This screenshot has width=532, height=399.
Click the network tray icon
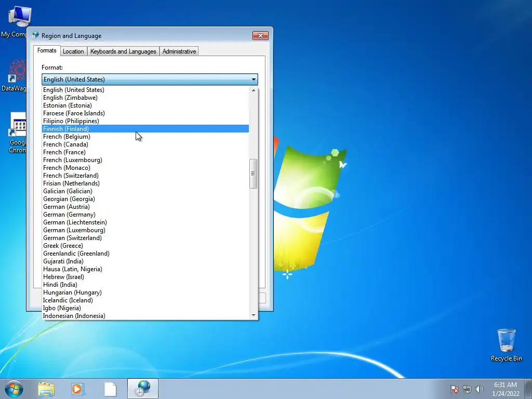[467, 389]
